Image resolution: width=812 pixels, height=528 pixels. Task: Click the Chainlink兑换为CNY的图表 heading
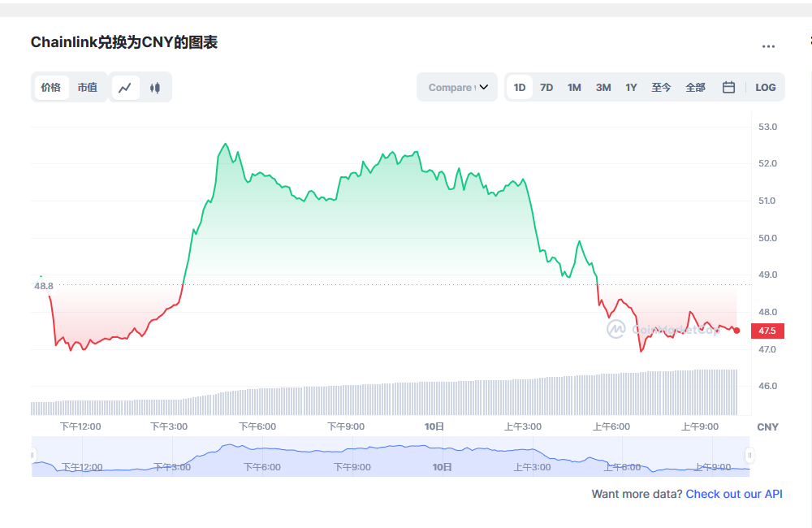pyautogui.click(x=123, y=42)
